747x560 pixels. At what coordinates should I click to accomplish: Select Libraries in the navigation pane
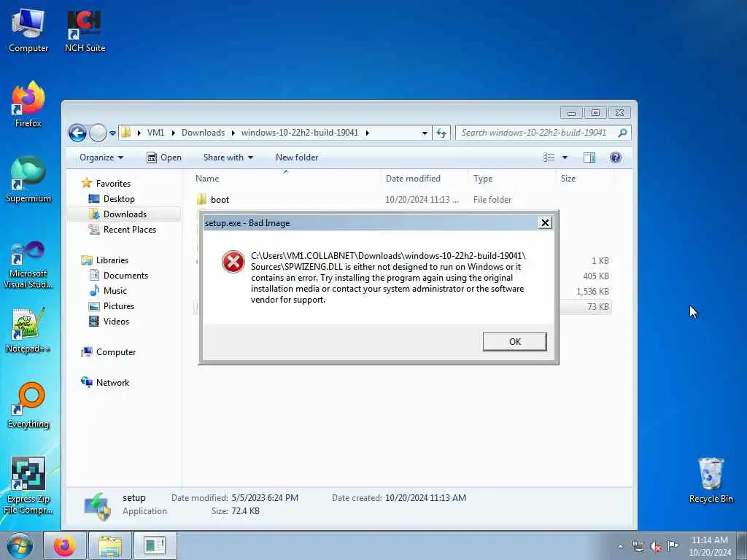pos(112,260)
